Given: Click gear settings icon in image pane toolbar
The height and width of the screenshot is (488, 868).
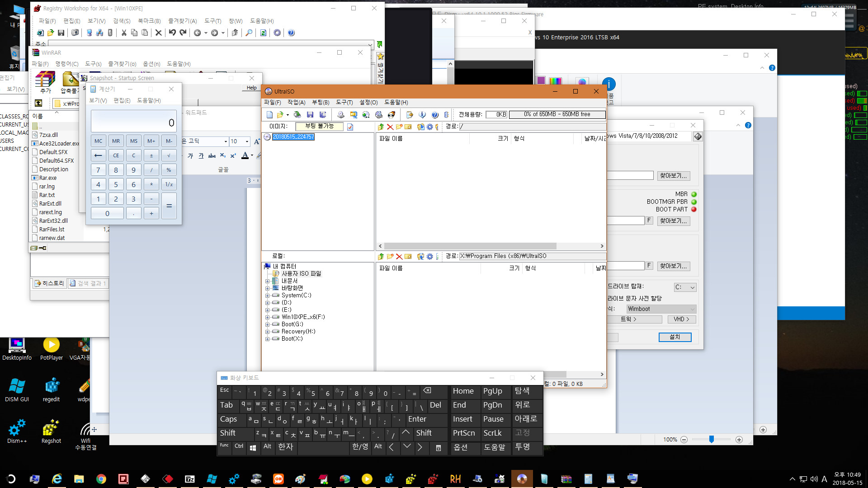Looking at the screenshot, I should (430, 127).
